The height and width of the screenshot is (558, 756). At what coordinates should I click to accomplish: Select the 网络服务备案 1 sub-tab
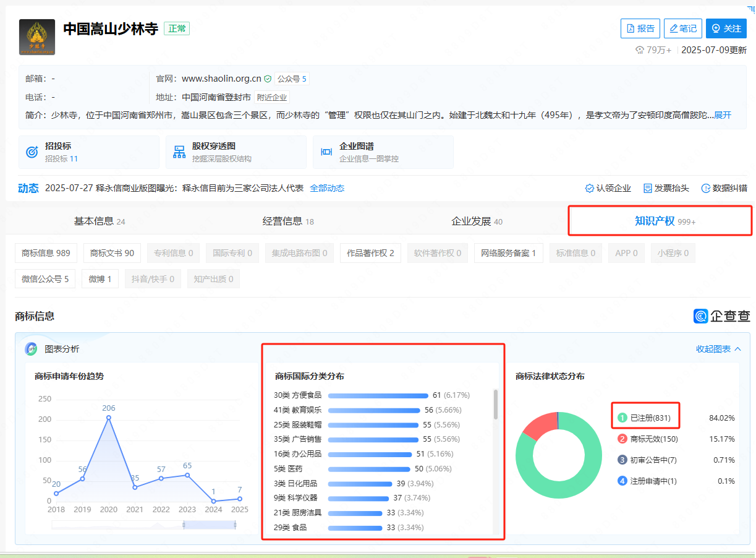pyautogui.click(x=509, y=253)
